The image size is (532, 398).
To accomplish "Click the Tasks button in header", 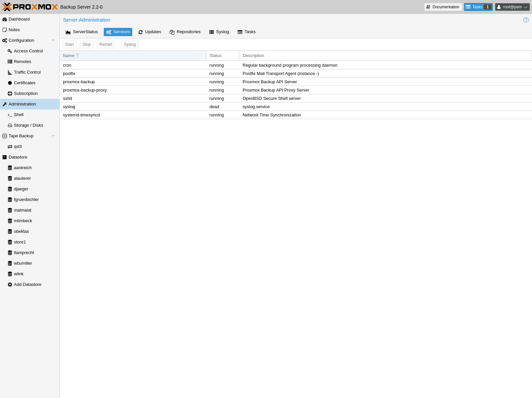I will (x=478, y=7).
